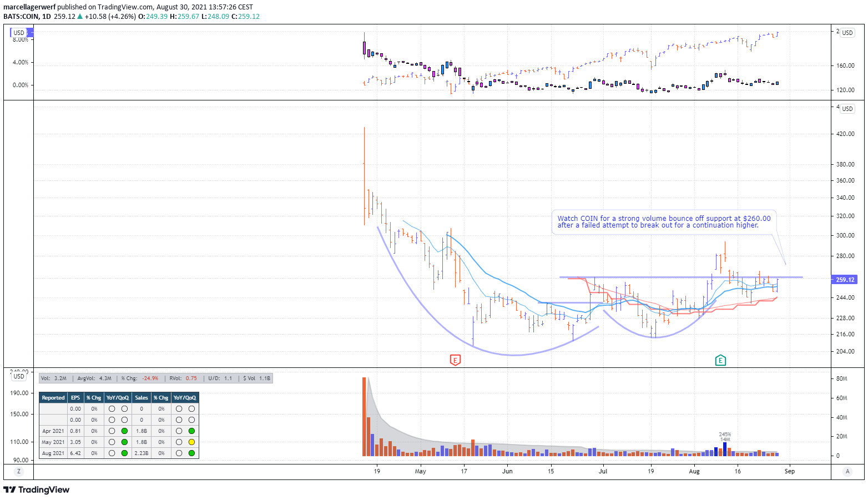The height and width of the screenshot is (500, 868).
Task: Click the USD label in the volume pane
Action: (x=19, y=376)
